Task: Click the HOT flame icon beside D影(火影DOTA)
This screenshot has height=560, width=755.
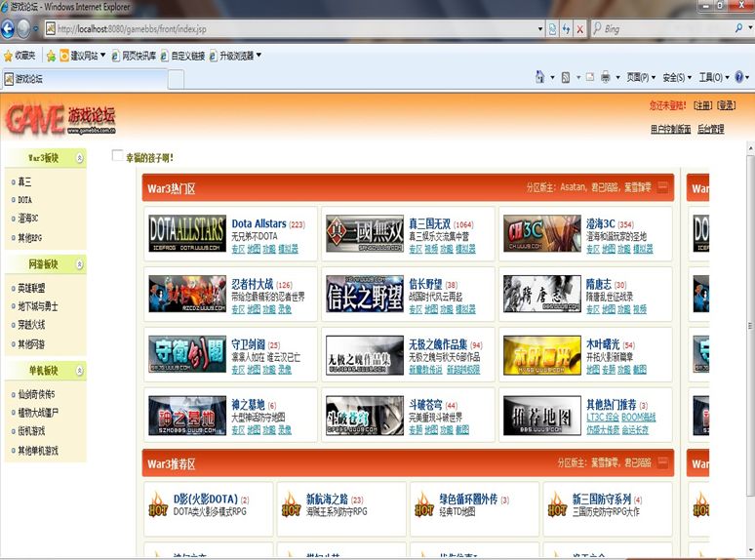Action: tap(157, 504)
